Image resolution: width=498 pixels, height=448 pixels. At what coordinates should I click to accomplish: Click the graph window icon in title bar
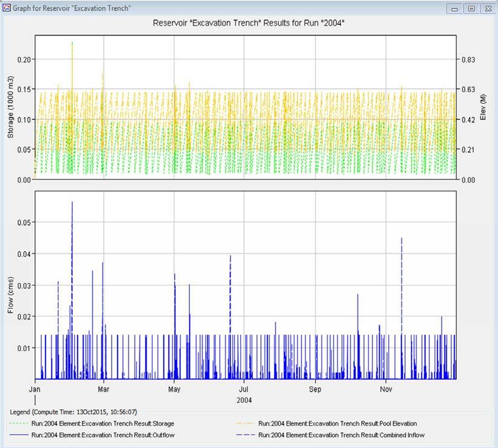point(7,8)
